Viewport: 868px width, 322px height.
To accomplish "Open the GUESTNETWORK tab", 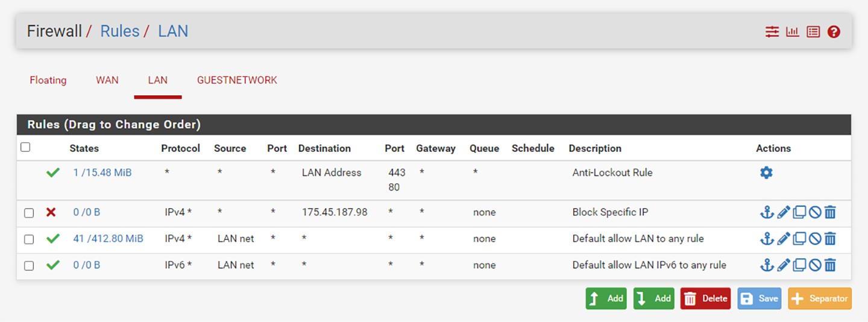I will [237, 80].
